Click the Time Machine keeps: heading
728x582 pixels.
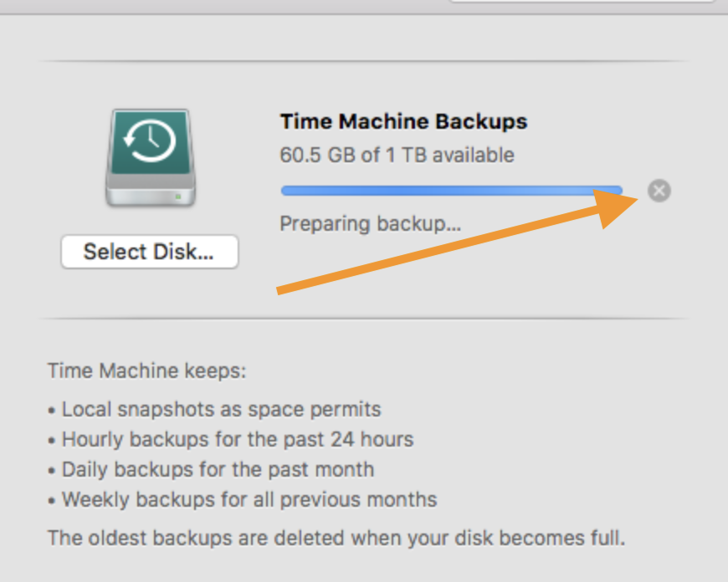click(146, 370)
